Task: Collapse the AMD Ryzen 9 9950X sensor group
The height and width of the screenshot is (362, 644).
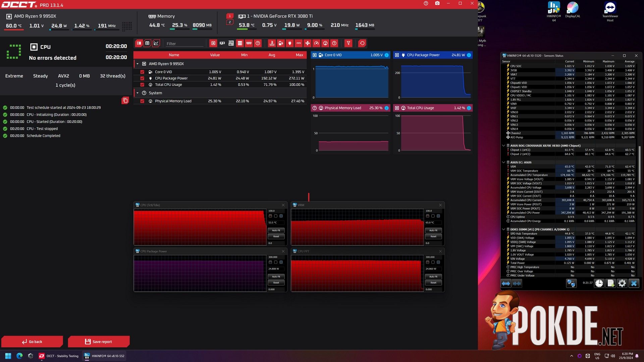Action: 138,64
